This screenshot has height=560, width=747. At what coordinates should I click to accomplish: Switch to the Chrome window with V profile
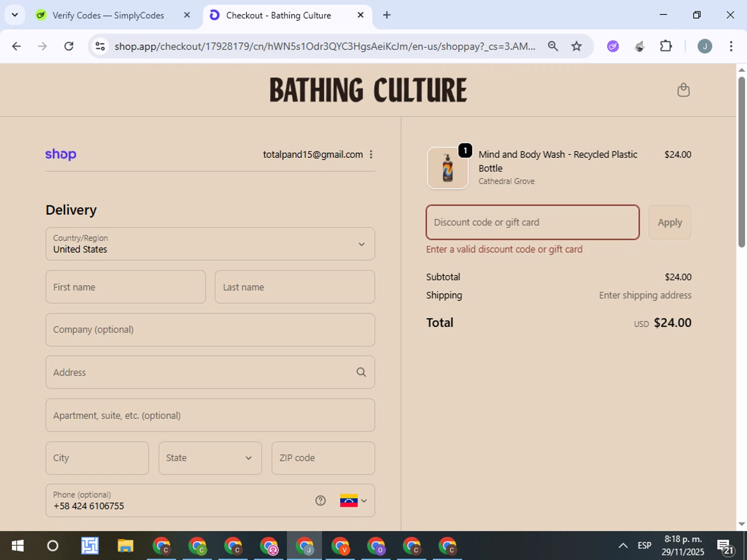(x=340, y=546)
